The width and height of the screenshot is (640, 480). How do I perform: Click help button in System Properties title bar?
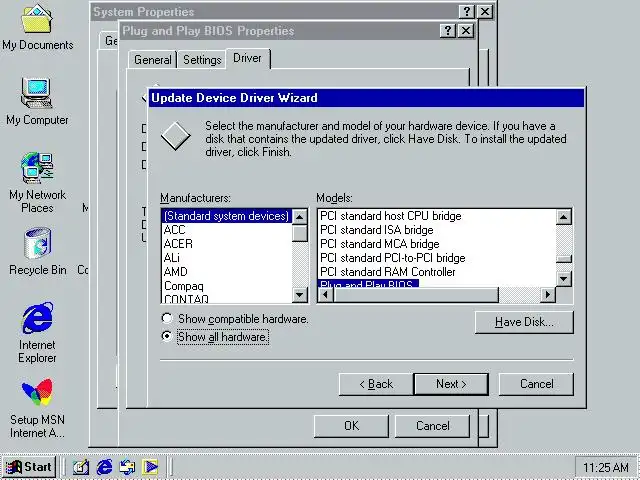[x=467, y=11]
